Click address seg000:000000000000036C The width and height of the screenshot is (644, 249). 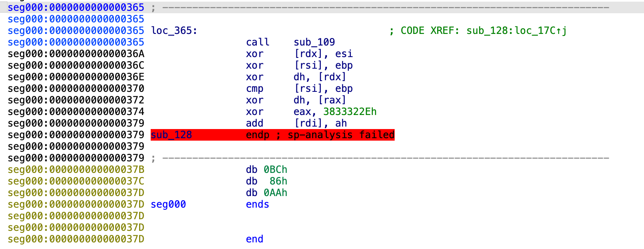tap(76, 65)
